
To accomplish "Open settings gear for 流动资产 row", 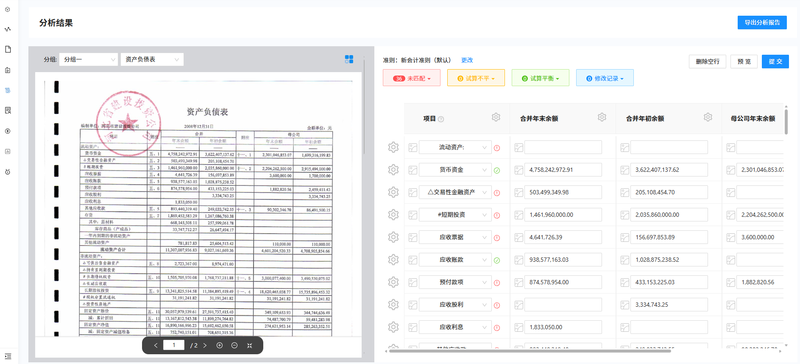I will [393, 147].
